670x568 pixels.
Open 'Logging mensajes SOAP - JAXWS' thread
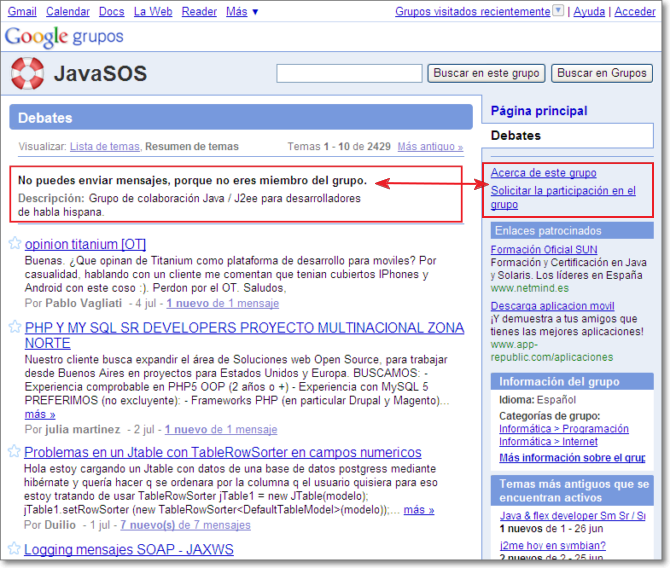129,549
